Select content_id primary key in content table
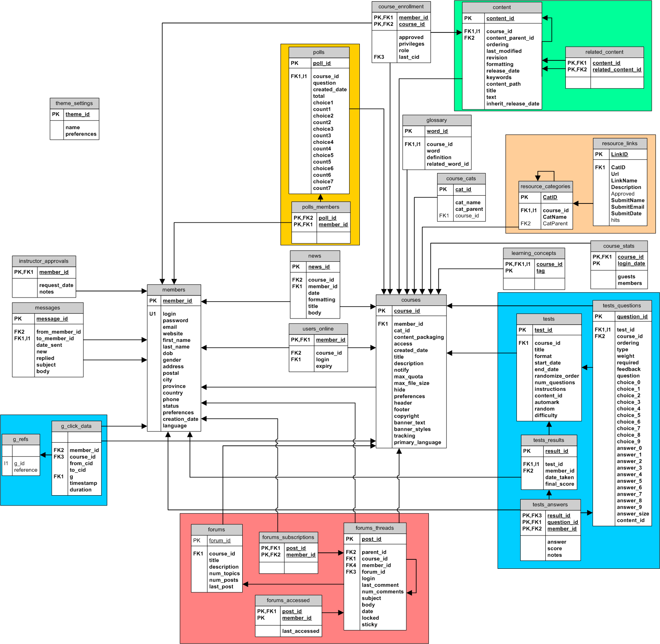 [x=500, y=18]
